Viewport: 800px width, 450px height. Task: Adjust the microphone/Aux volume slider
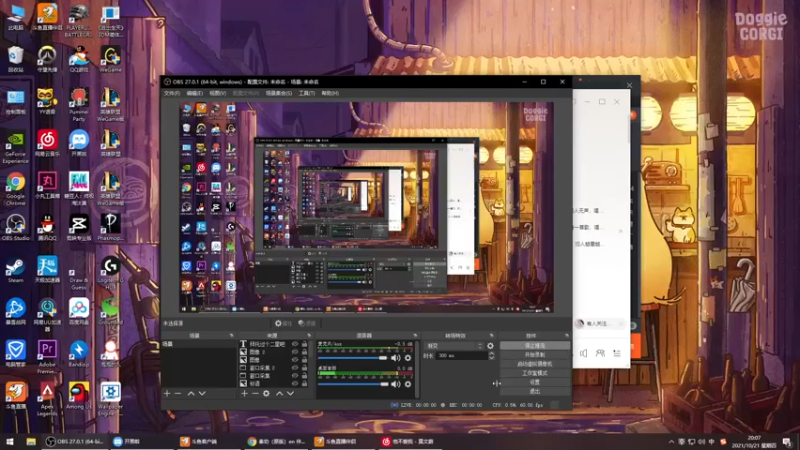(353, 358)
